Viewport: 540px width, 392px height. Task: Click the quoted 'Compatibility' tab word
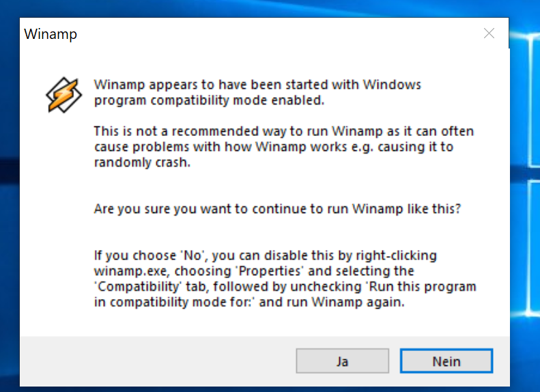142,287
